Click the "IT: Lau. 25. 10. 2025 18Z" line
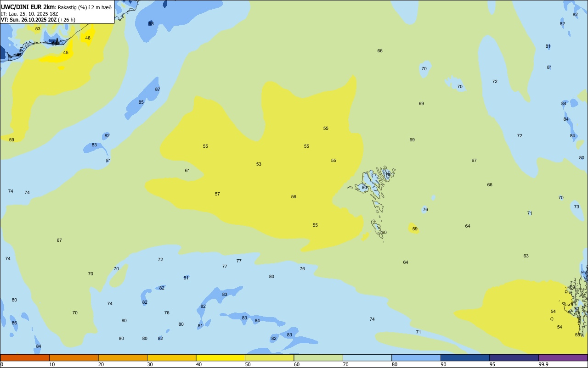The image size is (588, 368). [x=29, y=14]
